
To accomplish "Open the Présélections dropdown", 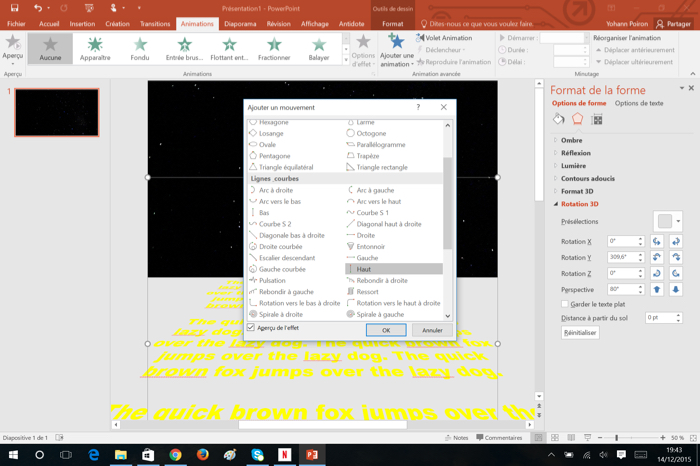I will pos(667,222).
